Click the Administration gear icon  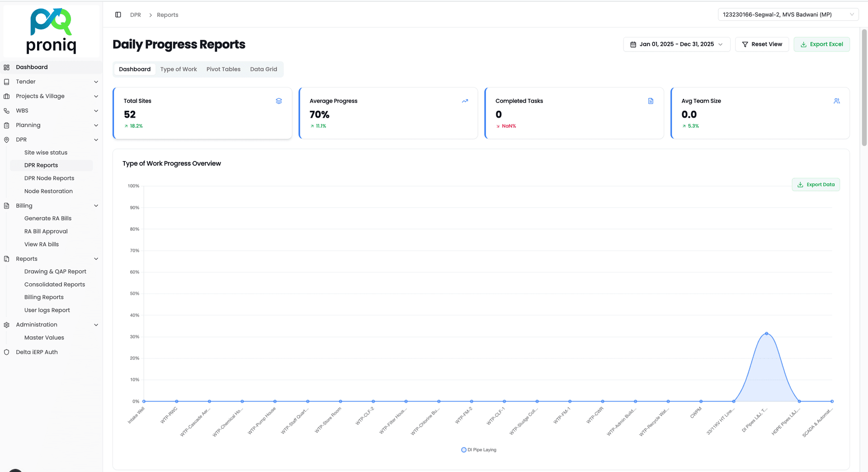point(7,325)
